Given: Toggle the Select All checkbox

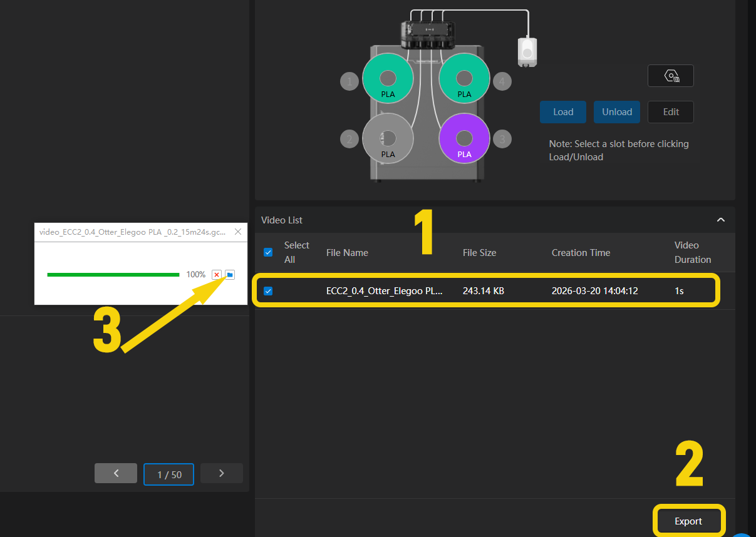Looking at the screenshot, I should pyautogui.click(x=268, y=252).
